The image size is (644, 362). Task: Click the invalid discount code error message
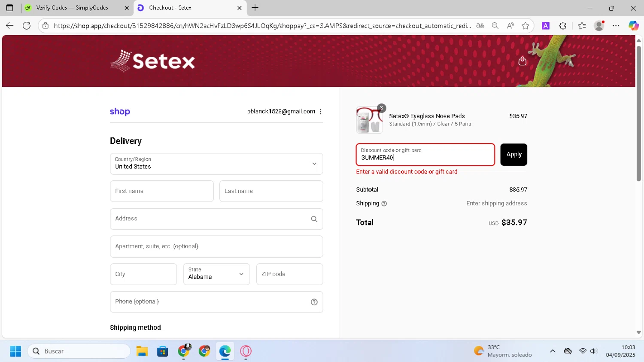[x=407, y=172]
